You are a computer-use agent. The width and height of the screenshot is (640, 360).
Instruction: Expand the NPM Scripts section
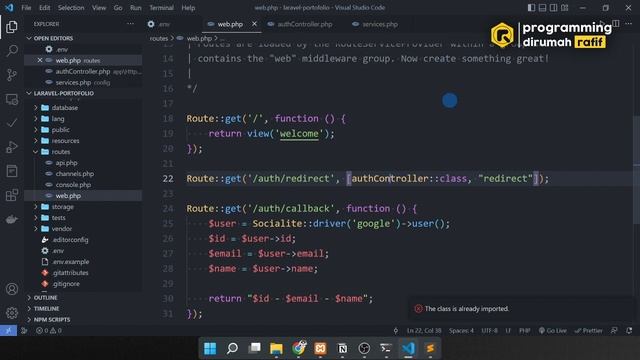point(83,320)
